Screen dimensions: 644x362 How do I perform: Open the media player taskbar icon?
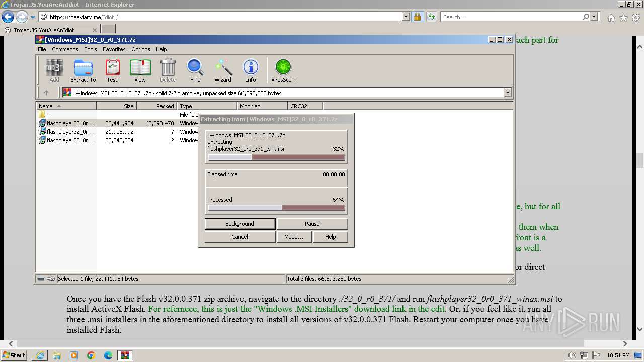pos(74,355)
